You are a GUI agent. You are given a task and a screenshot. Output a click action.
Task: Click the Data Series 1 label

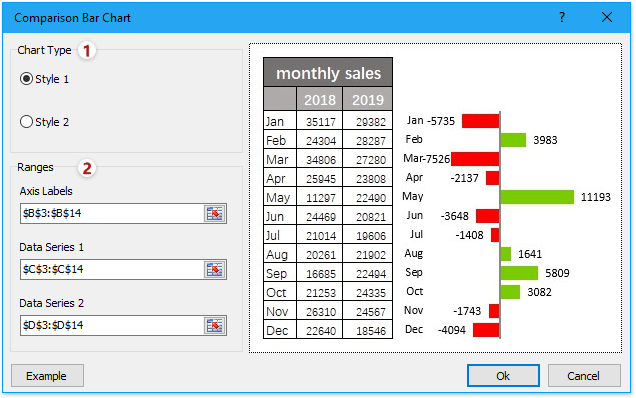coord(52,247)
